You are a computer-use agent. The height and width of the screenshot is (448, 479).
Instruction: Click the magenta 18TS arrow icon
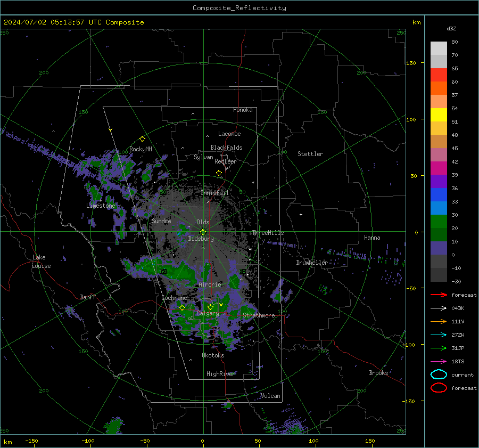(x=439, y=362)
